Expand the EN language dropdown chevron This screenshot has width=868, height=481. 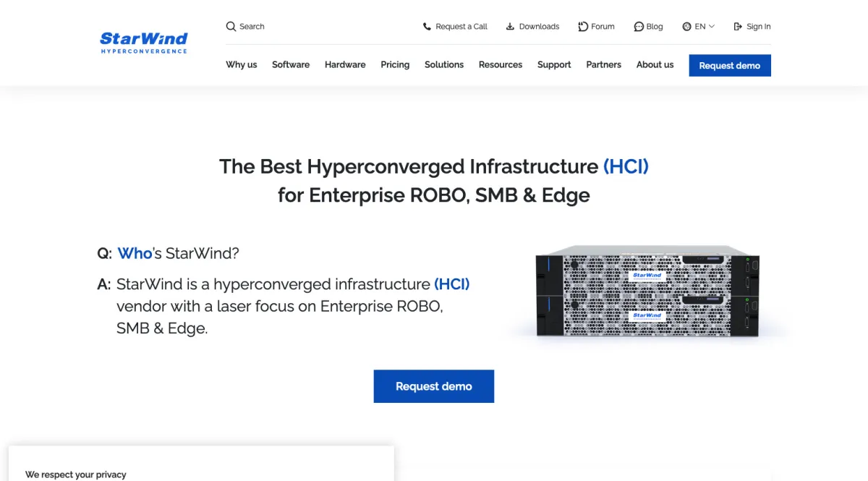[712, 27]
